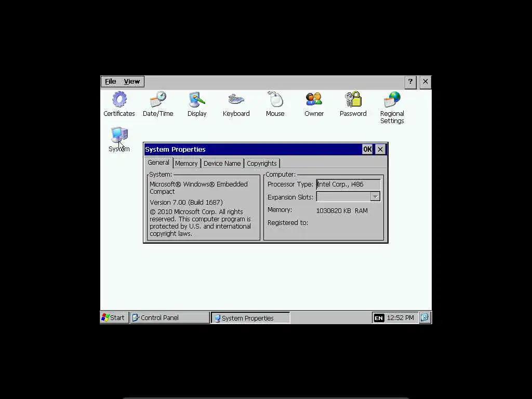Click the Processor Type text field
532x399 pixels.
[348, 184]
